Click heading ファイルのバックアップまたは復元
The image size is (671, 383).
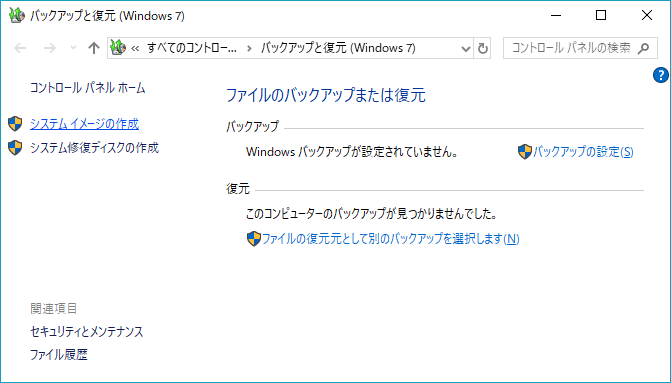[x=326, y=95]
